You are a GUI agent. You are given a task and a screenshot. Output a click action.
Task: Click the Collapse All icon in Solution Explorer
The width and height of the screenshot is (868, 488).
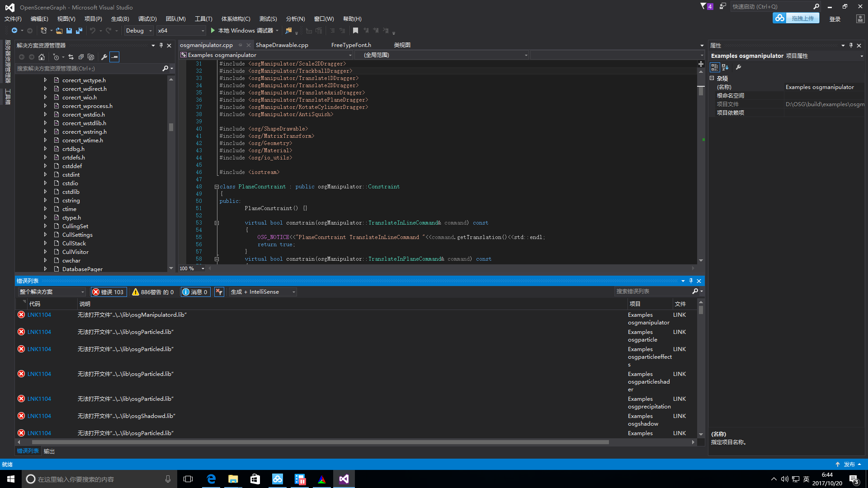pos(81,57)
